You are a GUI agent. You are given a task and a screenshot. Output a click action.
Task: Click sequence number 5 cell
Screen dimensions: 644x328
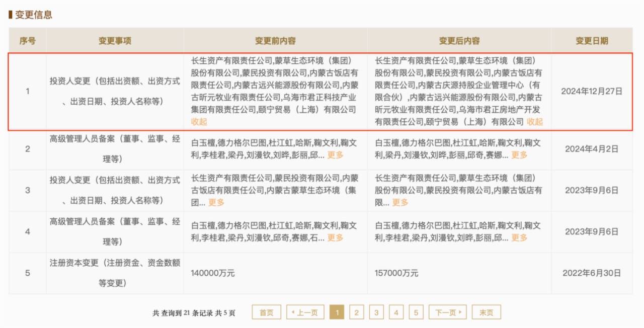pos(27,273)
